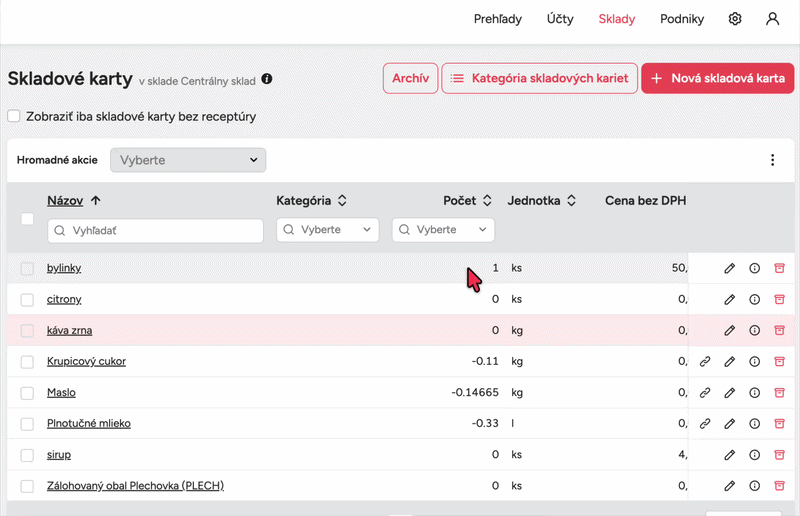The height and width of the screenshot is (516, 800).
Task: Check the Krupicový cukor row checkbox
Action: [27, 362]
